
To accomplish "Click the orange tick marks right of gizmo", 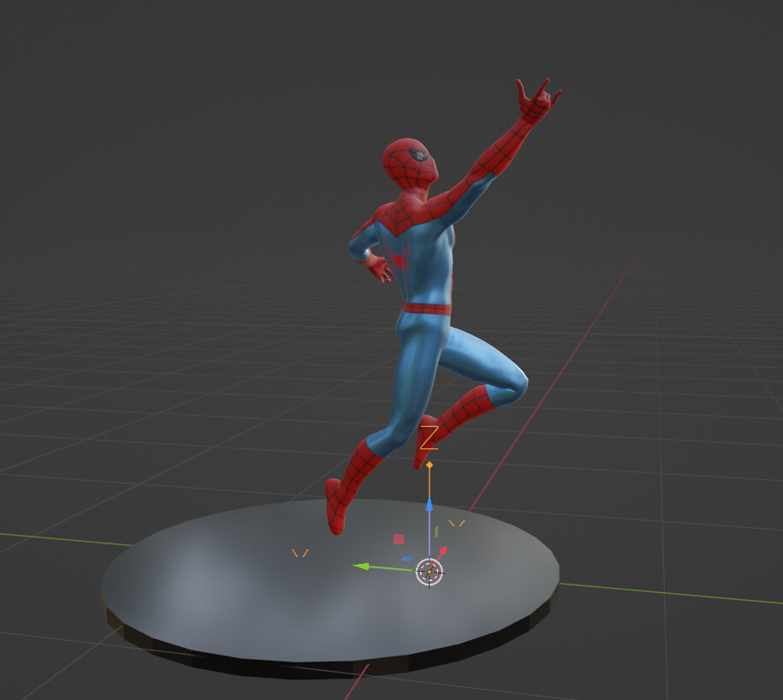I will click(x=456, y=522).
